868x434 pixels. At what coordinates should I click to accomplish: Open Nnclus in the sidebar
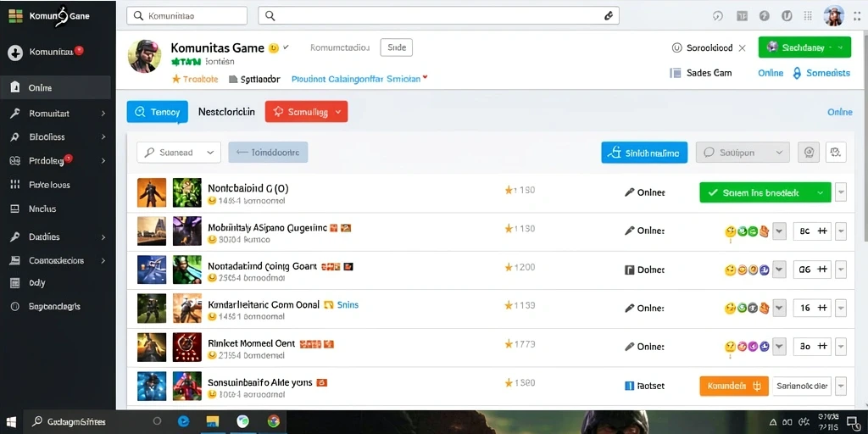(x=42, y=209)
